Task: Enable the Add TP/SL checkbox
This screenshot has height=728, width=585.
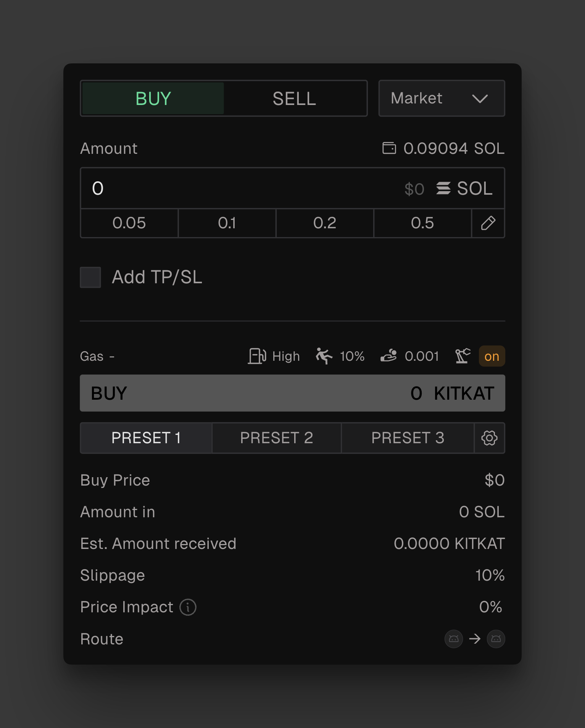Action: (x=90, y=277)
